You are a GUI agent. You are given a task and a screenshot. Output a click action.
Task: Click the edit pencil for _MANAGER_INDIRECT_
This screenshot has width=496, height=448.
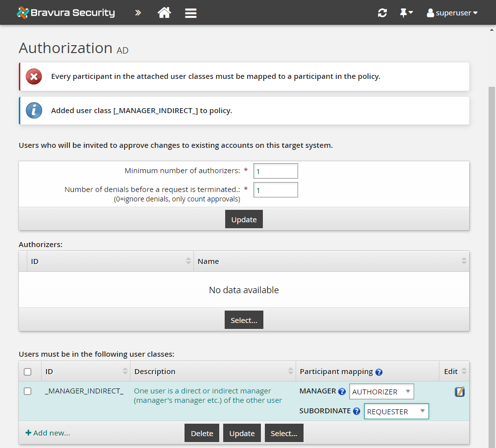(459, 391)
